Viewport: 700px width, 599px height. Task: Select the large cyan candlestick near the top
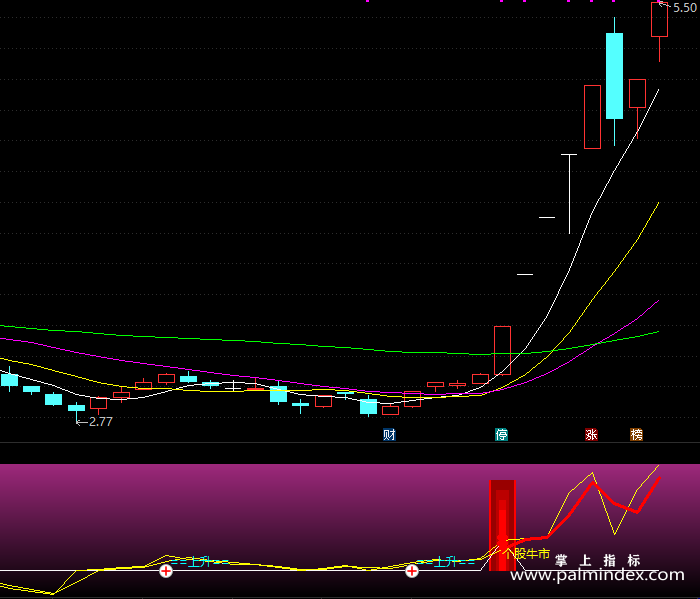click(614, 76)
